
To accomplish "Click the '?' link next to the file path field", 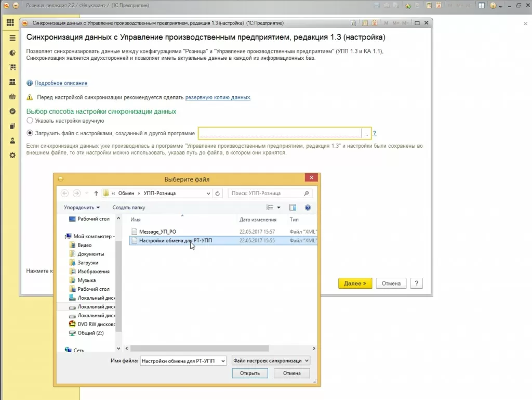I will (x=375, y=133).
